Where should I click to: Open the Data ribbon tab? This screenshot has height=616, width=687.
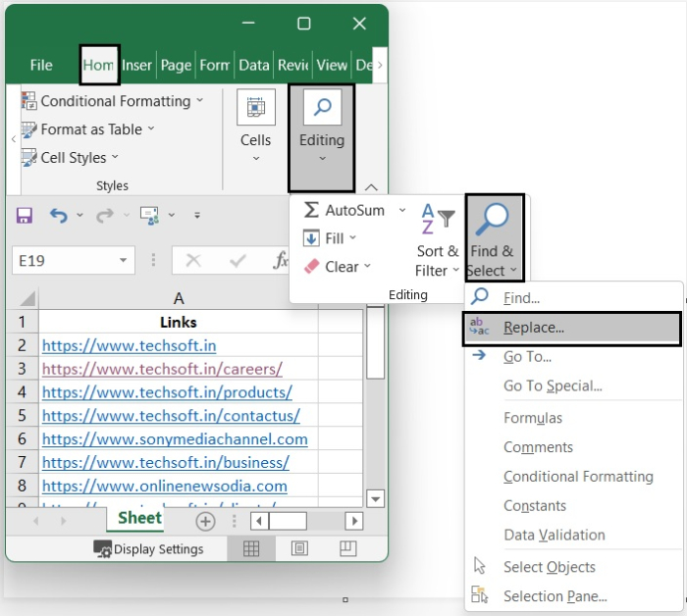[x=253, y=65]
